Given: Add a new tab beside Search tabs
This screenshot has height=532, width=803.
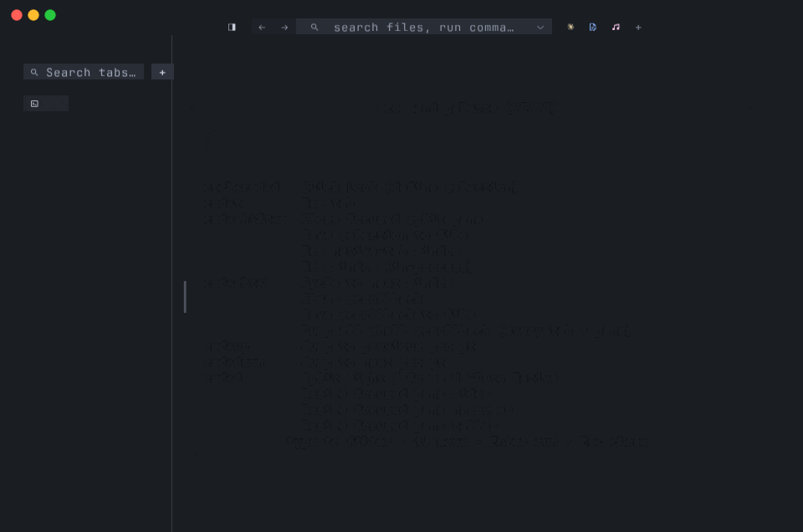Looking at the screenshot, I should click(162, 72).
